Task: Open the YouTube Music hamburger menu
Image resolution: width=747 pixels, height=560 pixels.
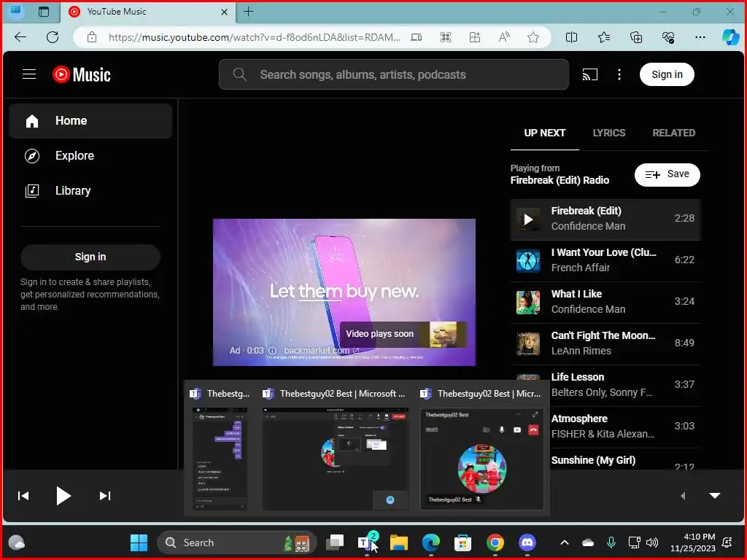Action: [29, 74]
